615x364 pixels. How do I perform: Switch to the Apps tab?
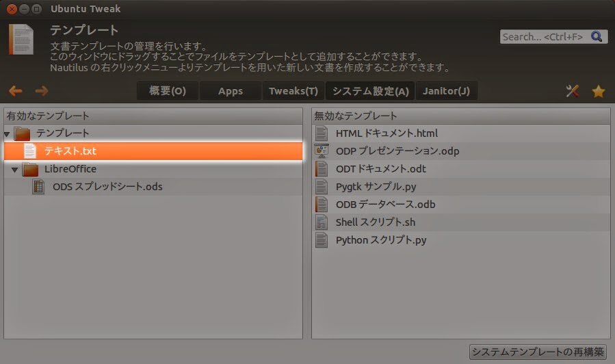(231, 91)
